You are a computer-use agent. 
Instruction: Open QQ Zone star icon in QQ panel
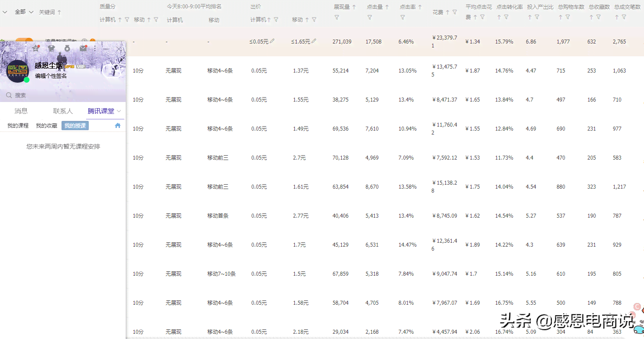tap(36, 48)
